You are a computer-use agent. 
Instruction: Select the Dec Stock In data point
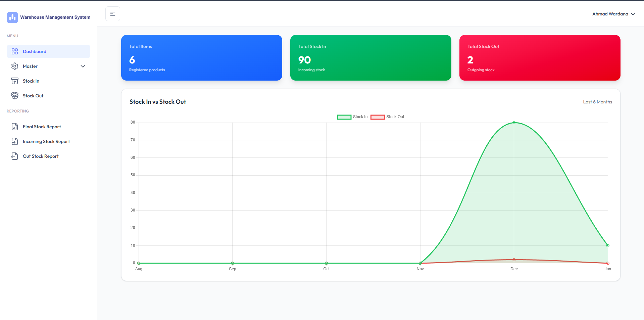tap(514, 123)
